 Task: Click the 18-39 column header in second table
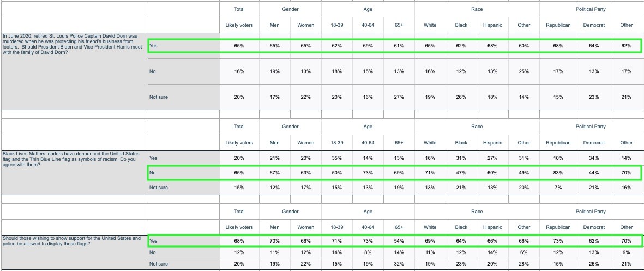[337, 143]
